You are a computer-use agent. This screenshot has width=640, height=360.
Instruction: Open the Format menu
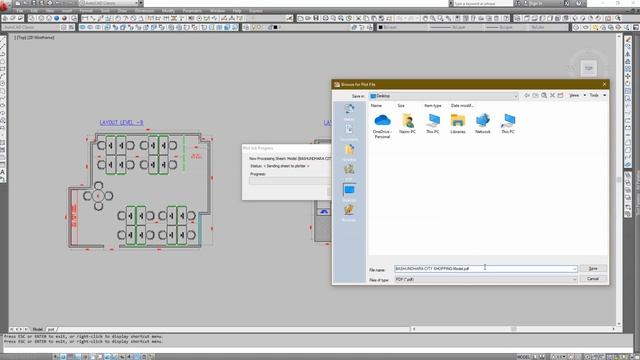[x=86, y=11]
